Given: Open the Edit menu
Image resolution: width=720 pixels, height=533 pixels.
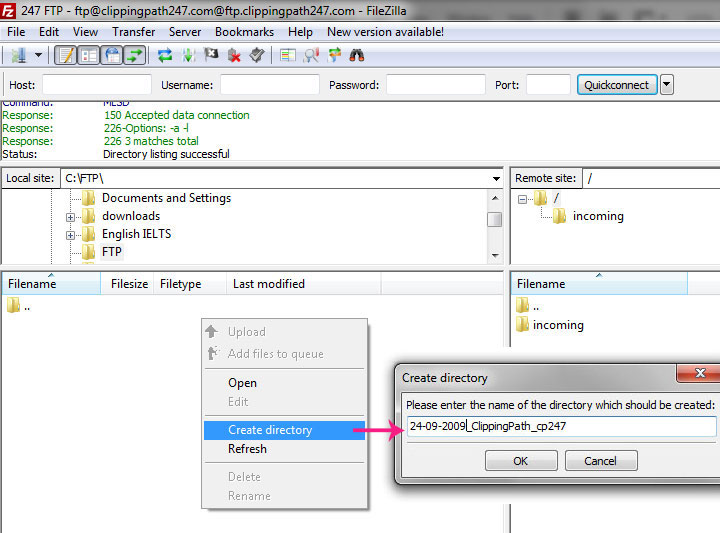Looking at the screenshot, I should point(49,32).
